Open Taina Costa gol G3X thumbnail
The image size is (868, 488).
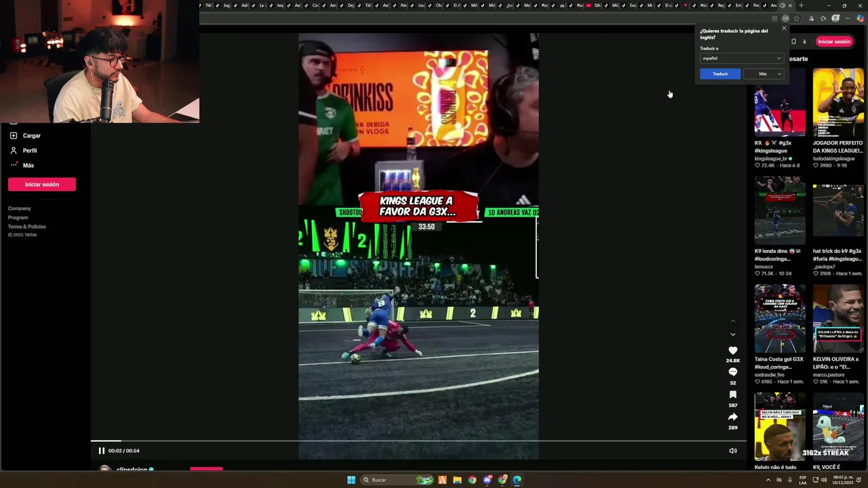click(x=780, y=319)
